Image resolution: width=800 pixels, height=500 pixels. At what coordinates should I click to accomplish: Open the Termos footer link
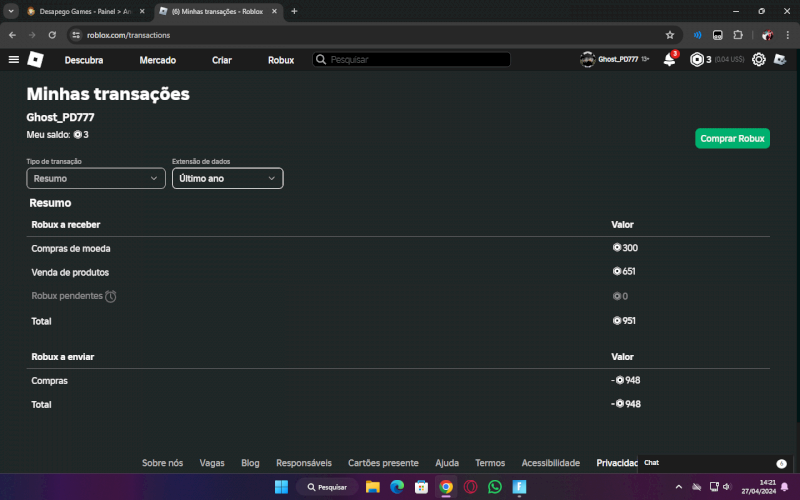click(490, 463)
